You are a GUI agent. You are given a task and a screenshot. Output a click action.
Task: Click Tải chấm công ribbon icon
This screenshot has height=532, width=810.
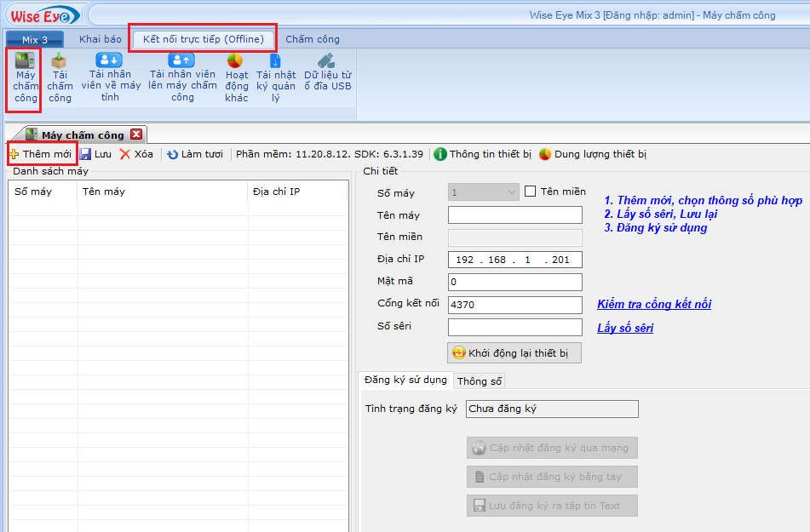(x=60, y=78)
